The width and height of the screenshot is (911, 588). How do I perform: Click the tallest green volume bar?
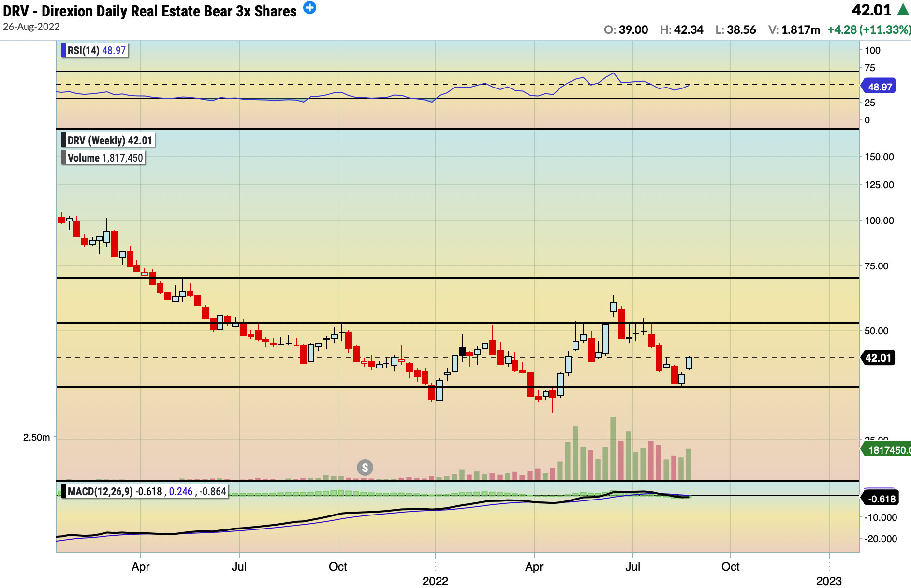[613, 448]
